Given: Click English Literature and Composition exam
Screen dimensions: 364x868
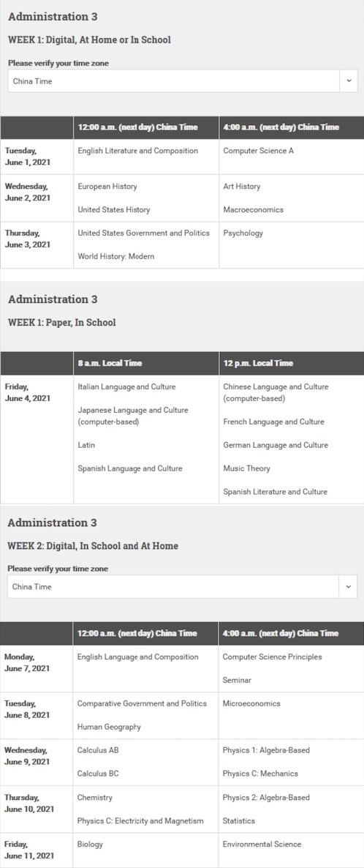Looking at the screenshot, I should [x=137, y=151].
